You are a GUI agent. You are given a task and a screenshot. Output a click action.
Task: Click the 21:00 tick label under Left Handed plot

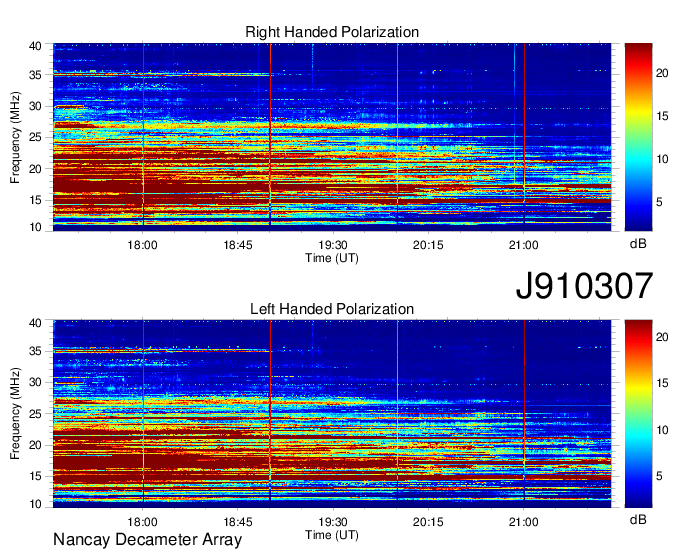(x=523, y=522)
